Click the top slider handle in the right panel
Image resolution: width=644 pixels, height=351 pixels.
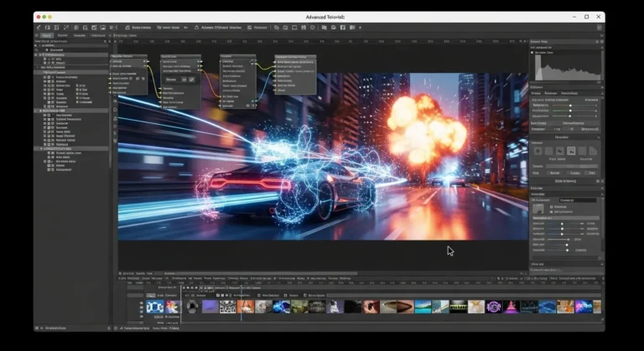[571, 105]
